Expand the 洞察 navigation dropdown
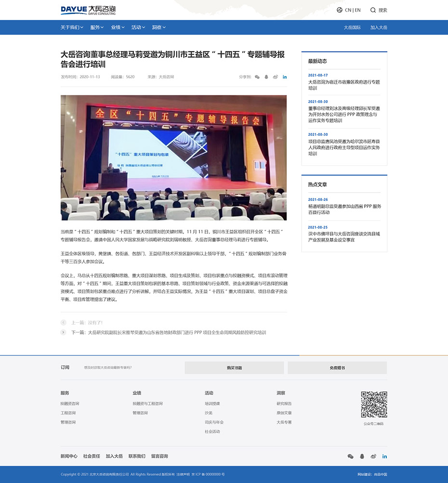Screen dimensions: 448x483 point(158,27)
